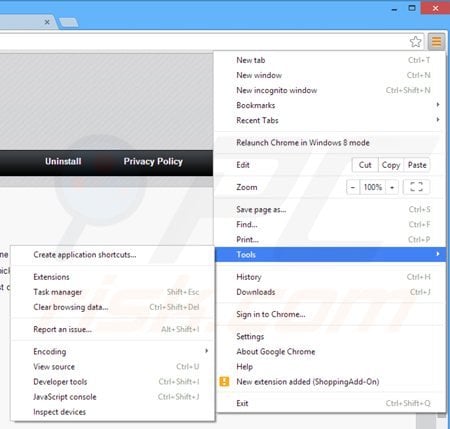Choose Save page as...
Viewport: 450px width, 429px height.
330,209
